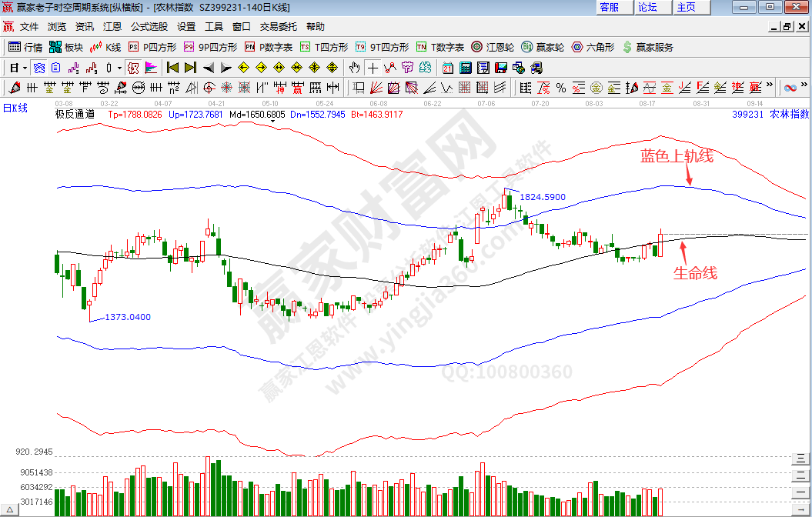Click the calculator icon
The height and width of the screenshot is (517, 812).
(466, 68)
